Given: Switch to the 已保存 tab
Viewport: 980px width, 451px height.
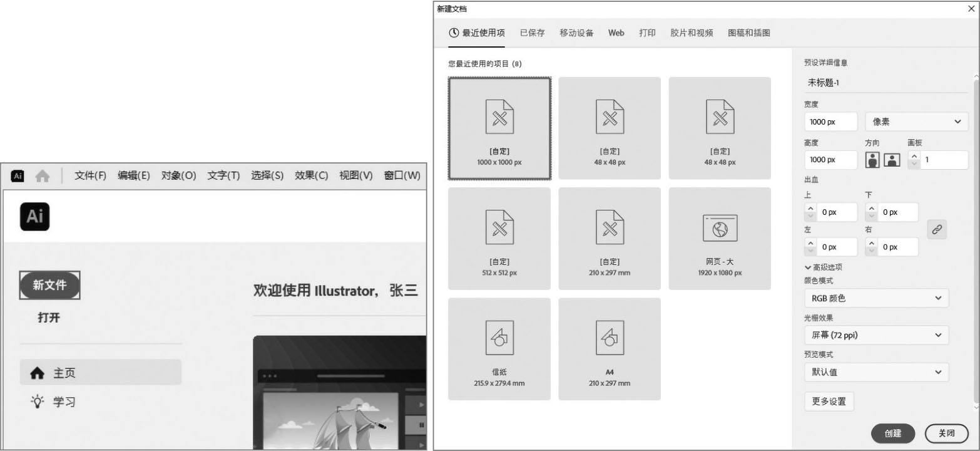Looking at the screenshot, I should click(x=532, y=33).
